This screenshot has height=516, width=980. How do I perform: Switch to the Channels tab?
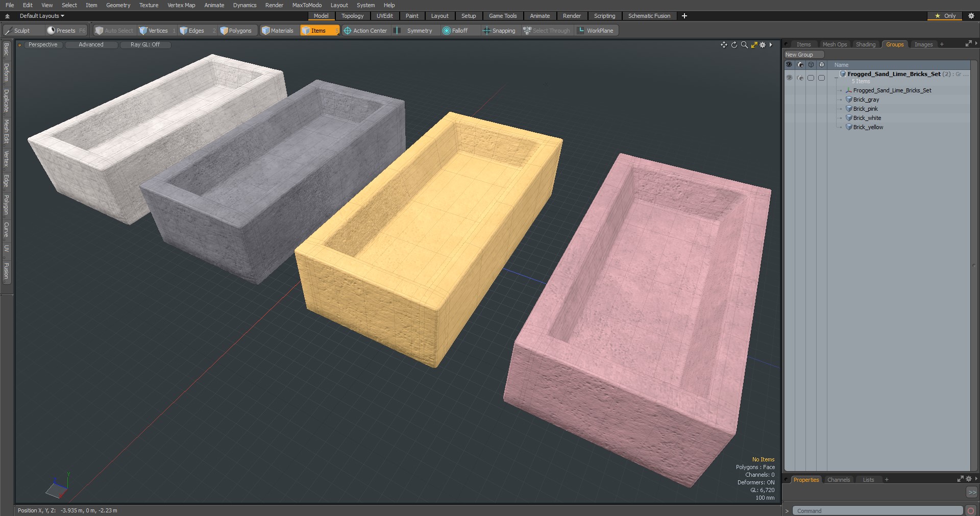pyautogui.click(x=839, y=480)
